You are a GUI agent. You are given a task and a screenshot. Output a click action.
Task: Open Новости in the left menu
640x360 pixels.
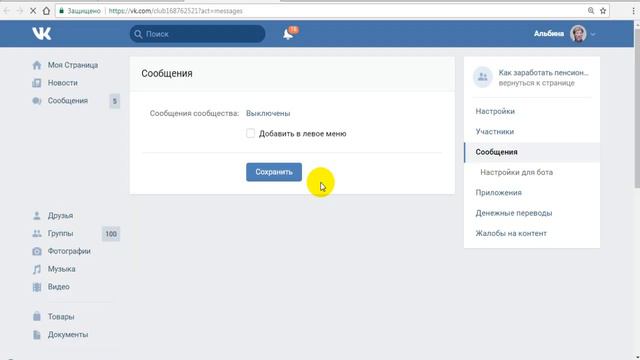pos(62,83)
